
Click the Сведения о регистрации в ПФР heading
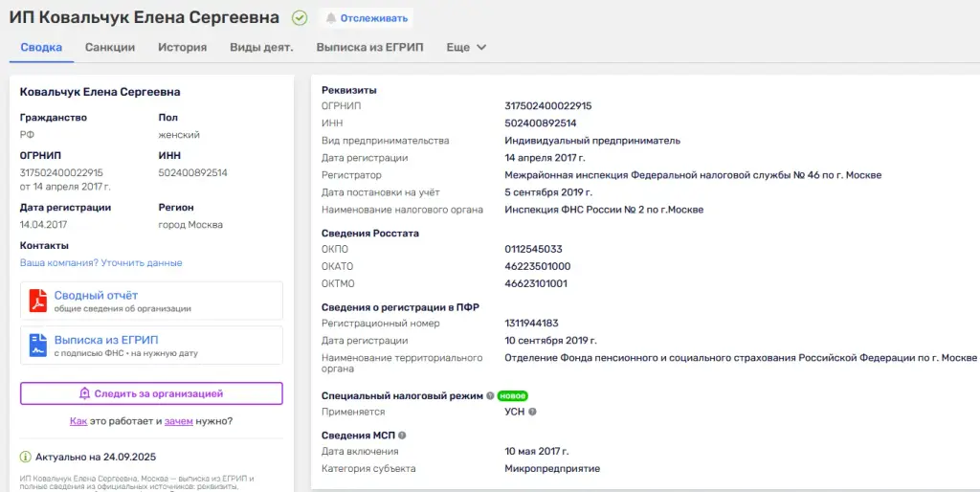point(400,307)
